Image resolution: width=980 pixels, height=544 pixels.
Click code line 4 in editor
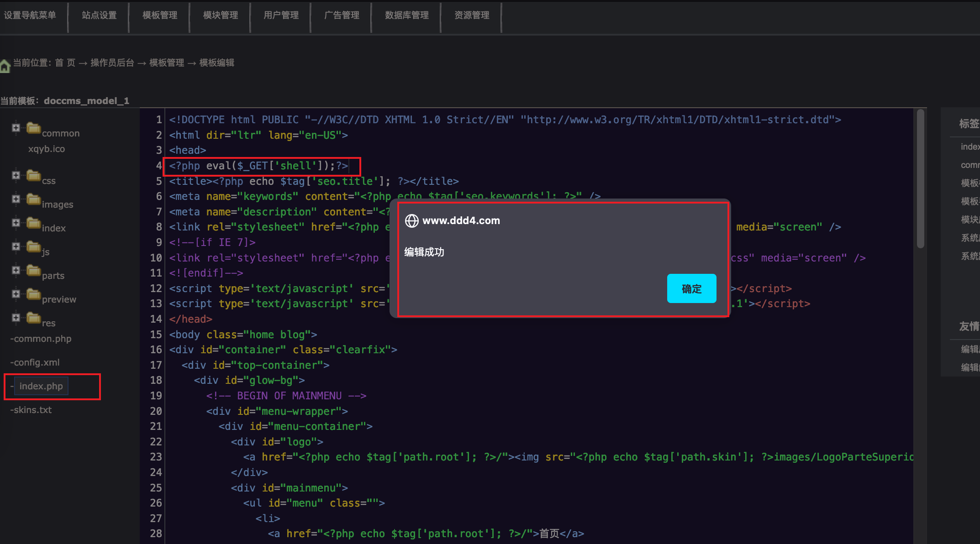click(258, 166)
